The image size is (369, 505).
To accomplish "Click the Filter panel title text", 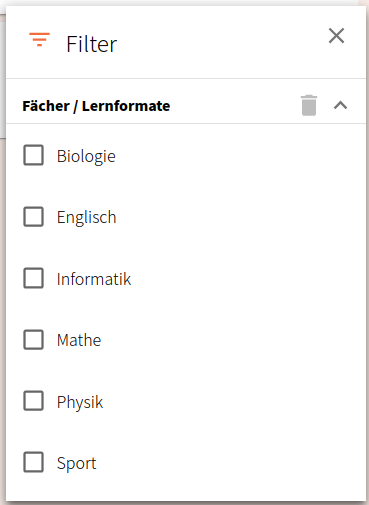I will 92,44.
